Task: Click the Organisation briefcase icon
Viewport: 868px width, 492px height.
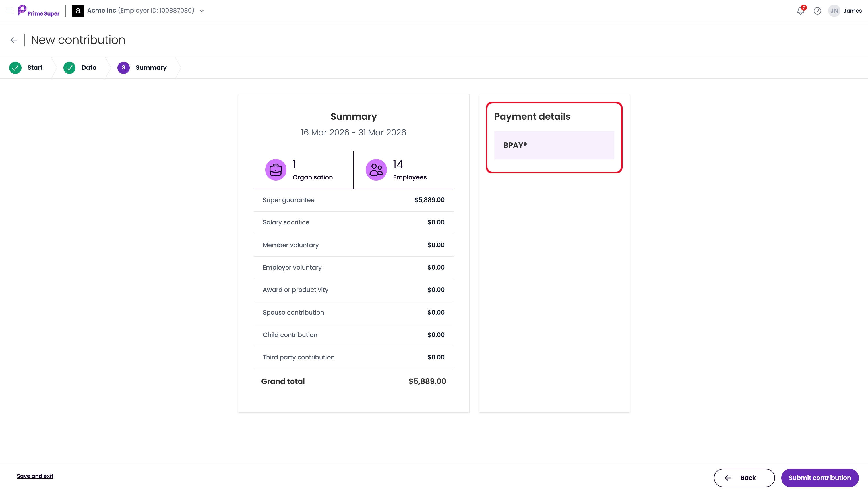Action: pos(276,170)
